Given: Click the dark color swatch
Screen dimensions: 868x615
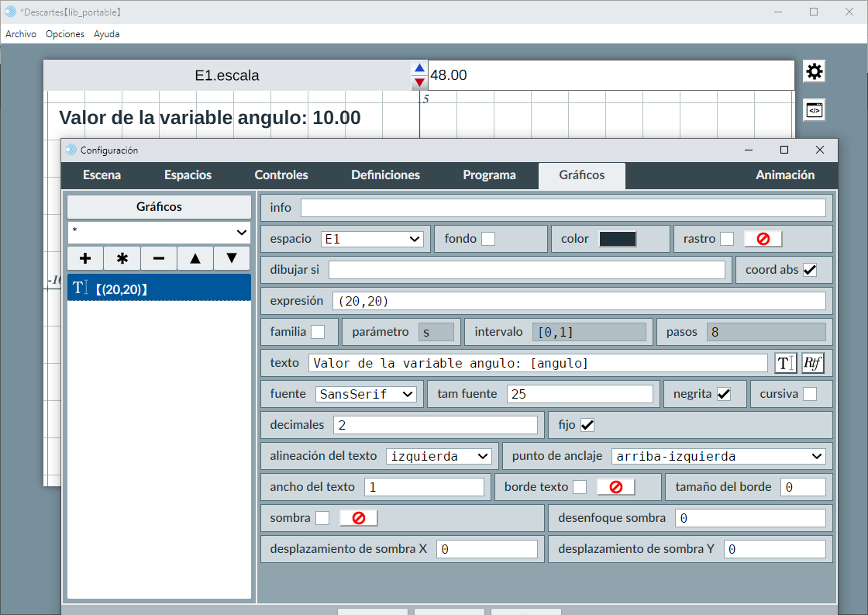Looking at the screenshot, I should (618, 239).
